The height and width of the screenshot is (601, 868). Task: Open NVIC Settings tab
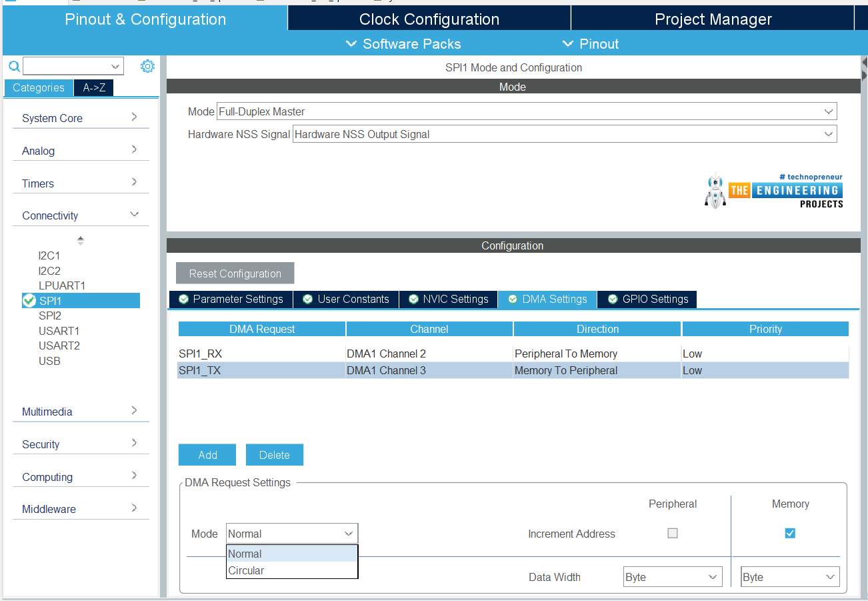tap(449, 299)
